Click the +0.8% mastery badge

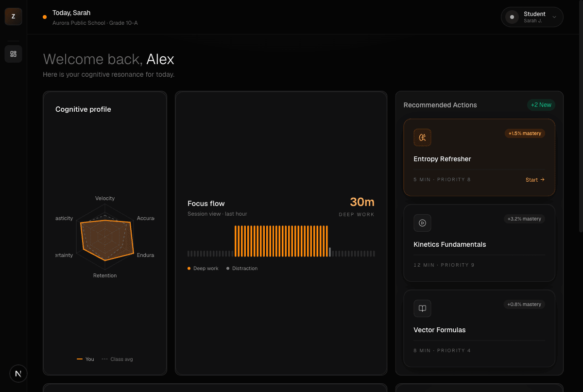point(524,304)
